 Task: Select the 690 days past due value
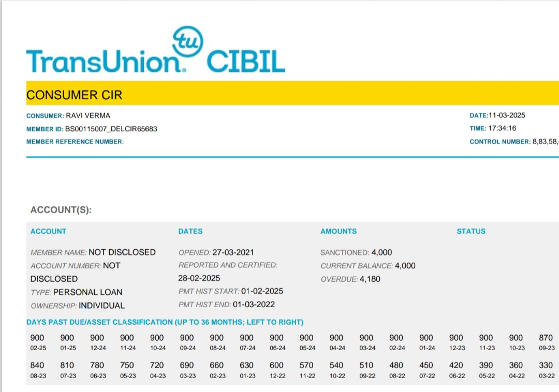click(187, 365)
